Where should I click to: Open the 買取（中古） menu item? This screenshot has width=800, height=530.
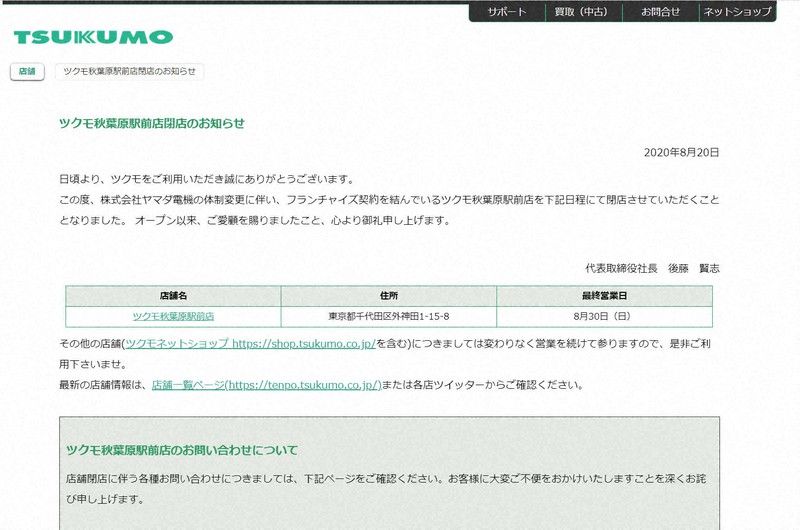(x=584, y=12)
